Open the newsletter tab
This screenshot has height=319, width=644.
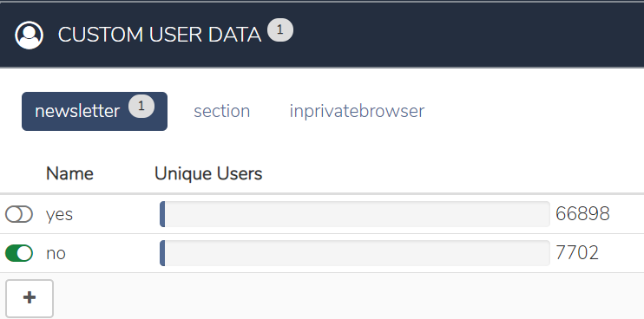pyautogui.click(x=95, y=111)
